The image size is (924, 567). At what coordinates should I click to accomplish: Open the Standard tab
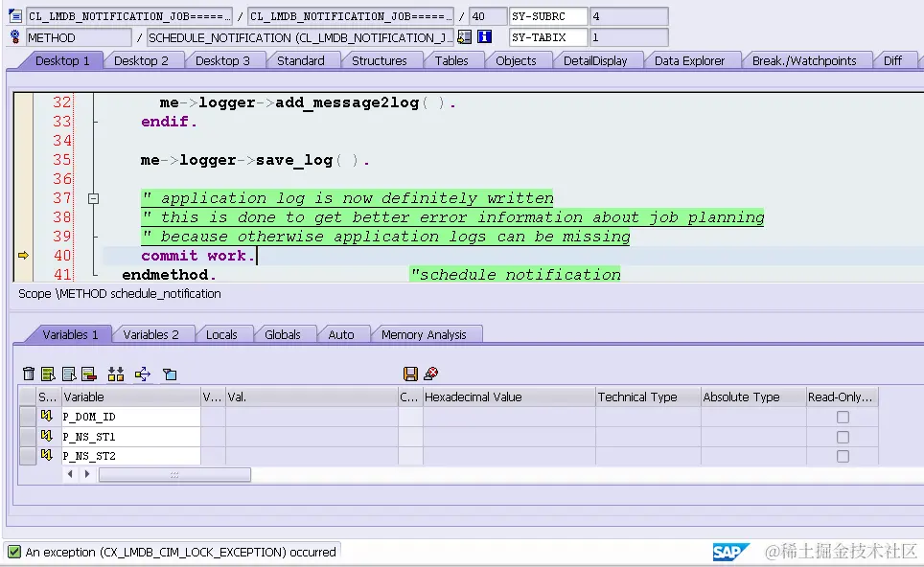click(301, 60)
